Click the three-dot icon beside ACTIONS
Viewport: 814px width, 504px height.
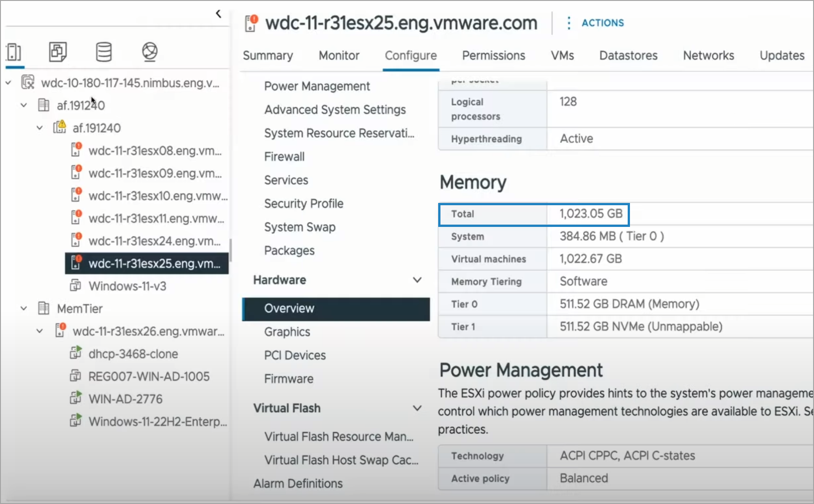tap(569, 23)
